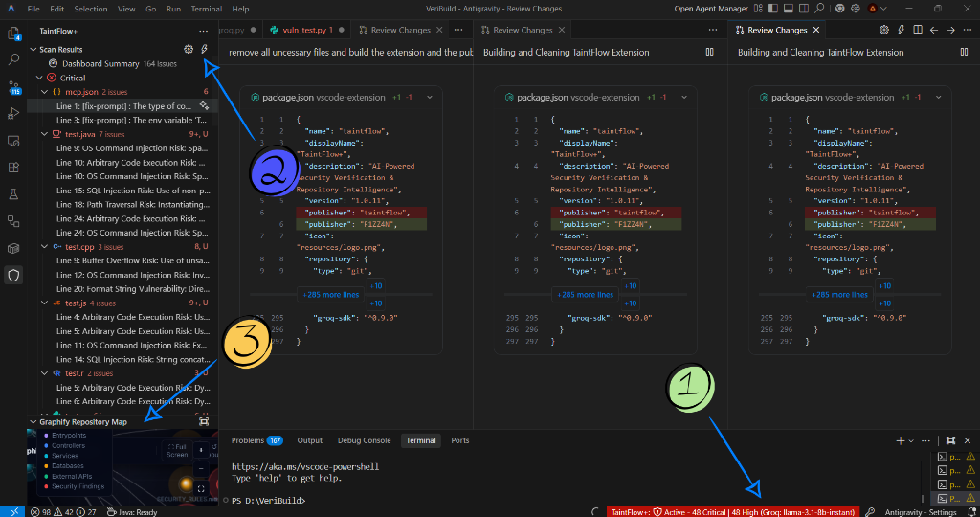Open TaintFlow+ scan settings gear
The image size is (980, 517).
189,50
